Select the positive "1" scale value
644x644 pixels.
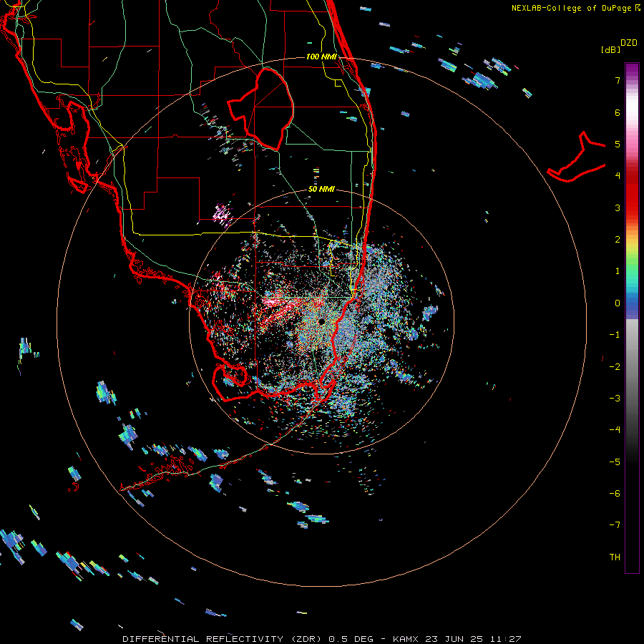[x=618, y=271]
